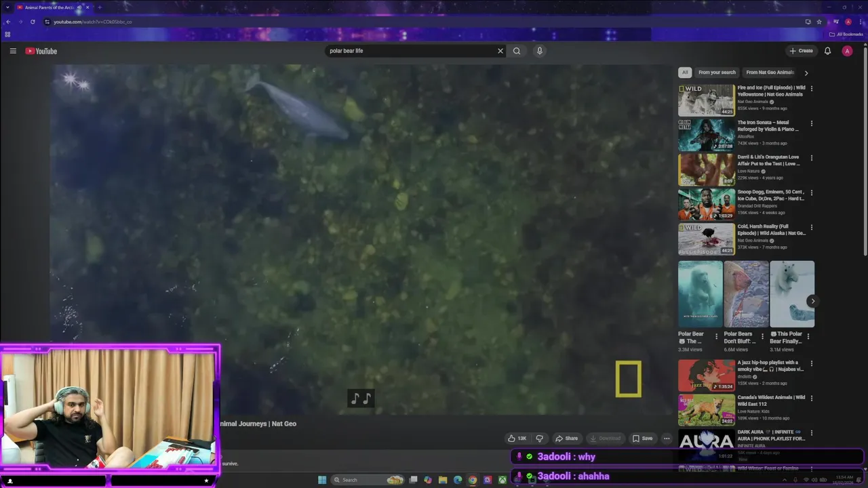
Task: Open jazz hip-hop playlist smoky vibe video
Action: tap(706, 375)
